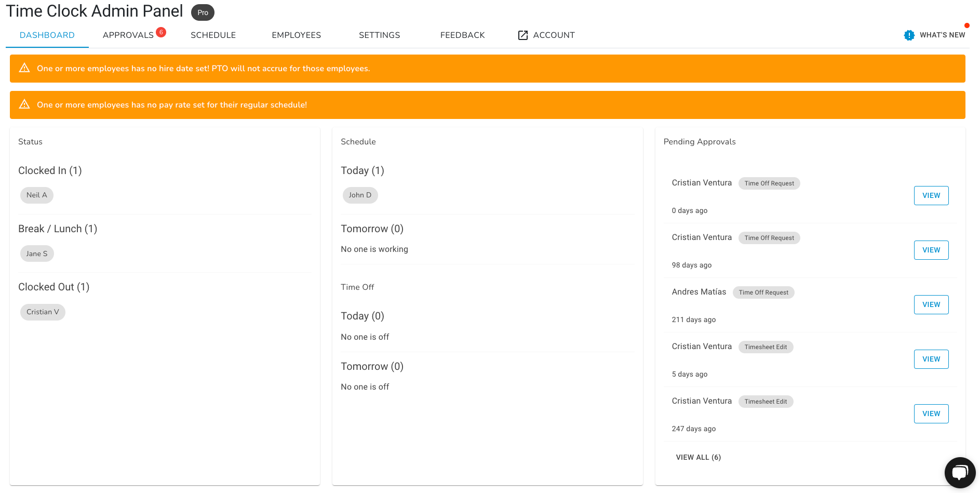Click the external link icon beside Account
Screen dimensions: 980x493
coord(523,35)
